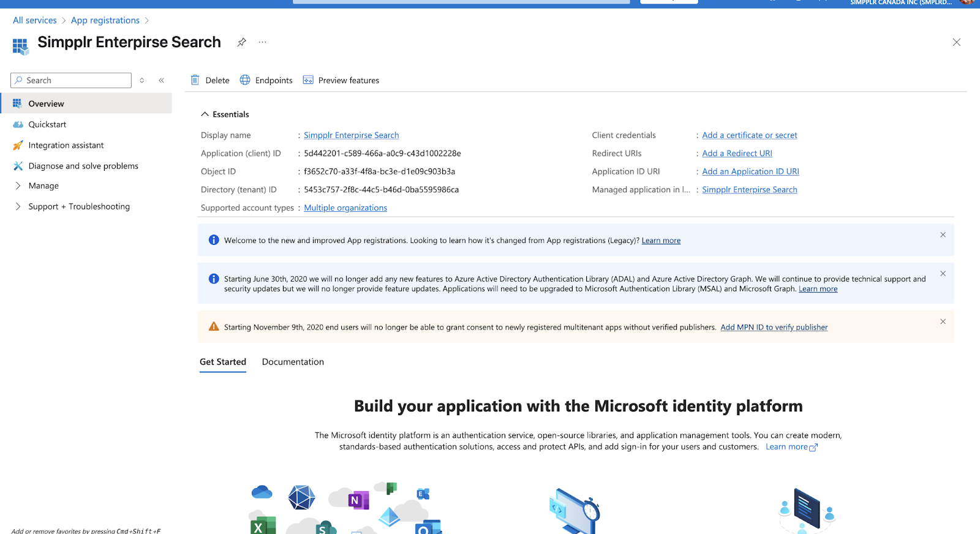Click Add a certificate or secret
Image resolution: width=980 pixels, height=534 pixels.
point(749,135)
